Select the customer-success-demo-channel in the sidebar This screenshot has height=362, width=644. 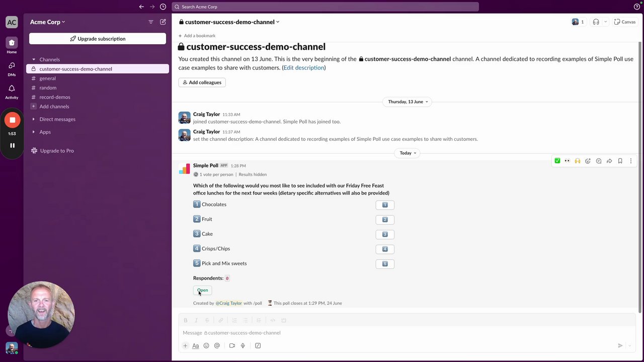tap(98, 69)
